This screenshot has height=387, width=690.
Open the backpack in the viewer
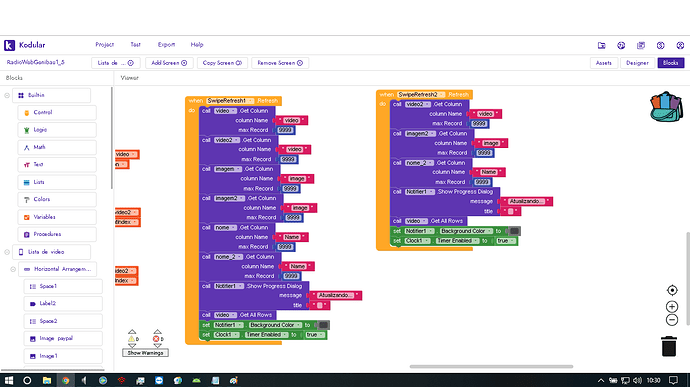(666, 107)
